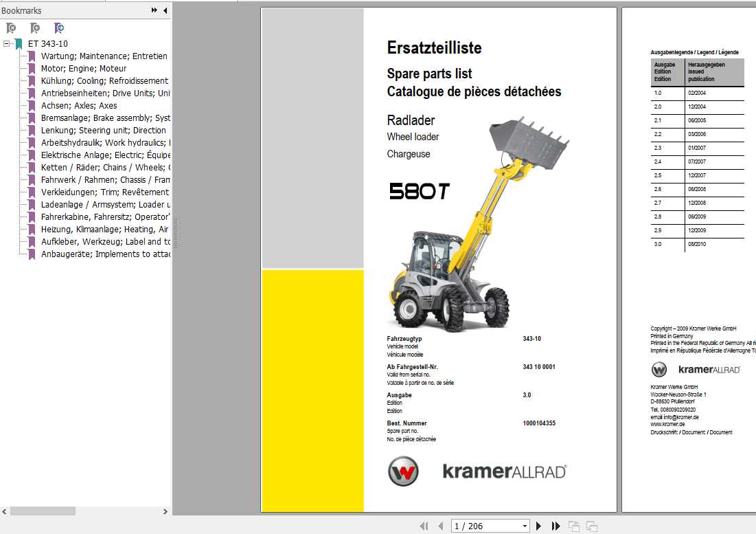Screen dimensions: 756x534
Task: Go to previous page arrow
Action: click(x=441, y=526)
